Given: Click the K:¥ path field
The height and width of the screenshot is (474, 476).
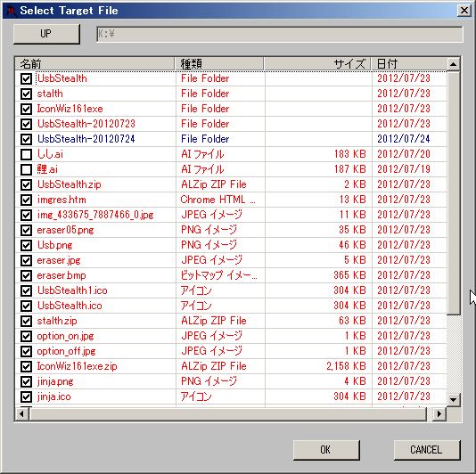Looking at the screenshot, I should (x=280, y=34).
